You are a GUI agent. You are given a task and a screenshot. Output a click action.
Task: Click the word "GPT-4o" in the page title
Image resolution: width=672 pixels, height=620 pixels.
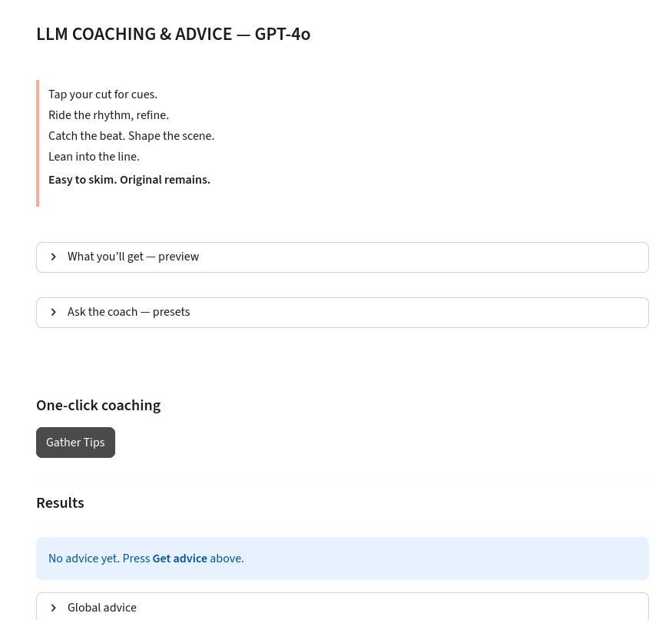[x=283, y=35]
